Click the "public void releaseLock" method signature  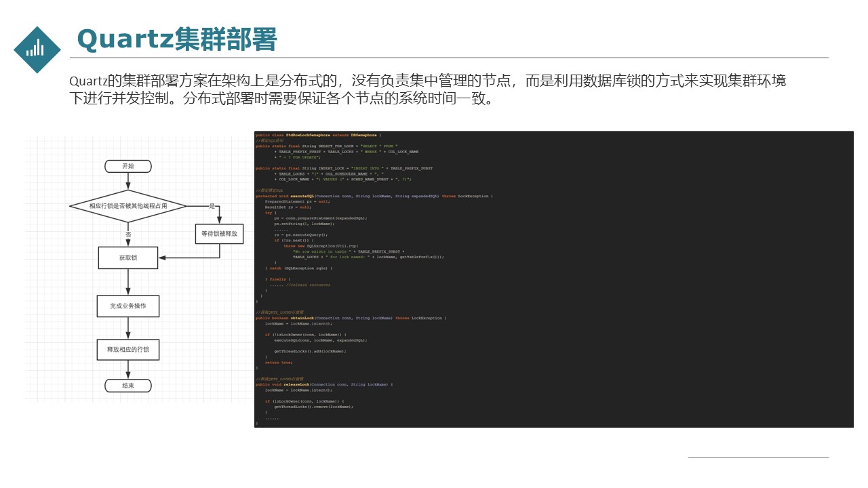324,384
